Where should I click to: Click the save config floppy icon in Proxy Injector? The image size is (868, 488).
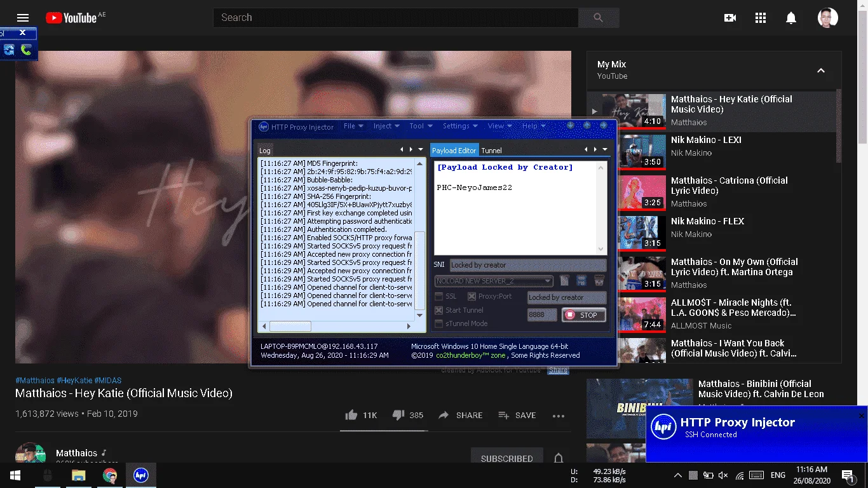pos(581,281)
